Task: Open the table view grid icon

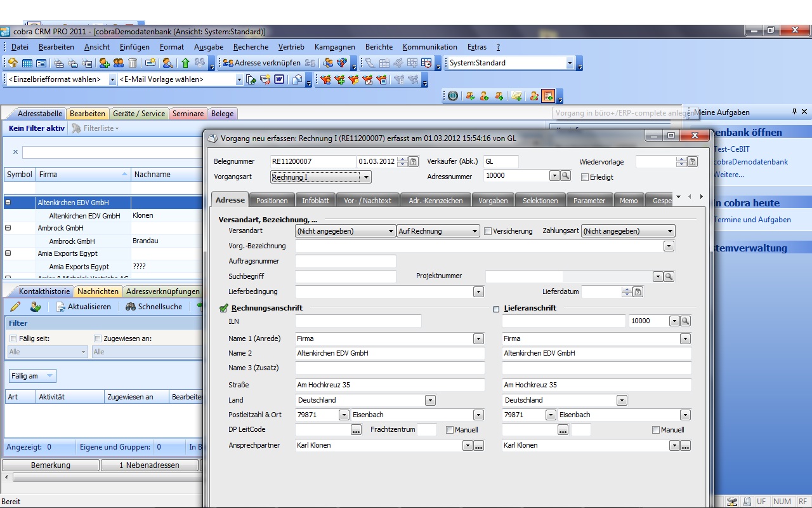Action: tap(27, 63)
